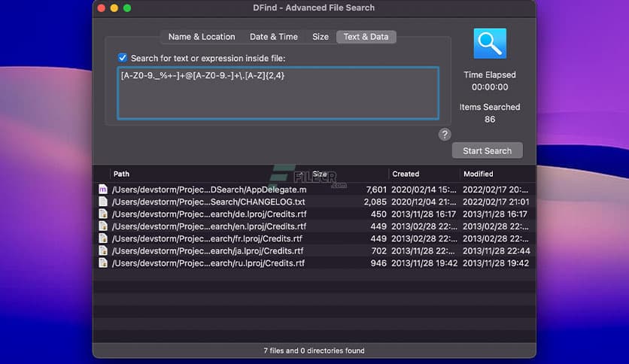629x364 pixels.
Task: Minimize the DFind window with yellow button
Action: pos(114,8)
